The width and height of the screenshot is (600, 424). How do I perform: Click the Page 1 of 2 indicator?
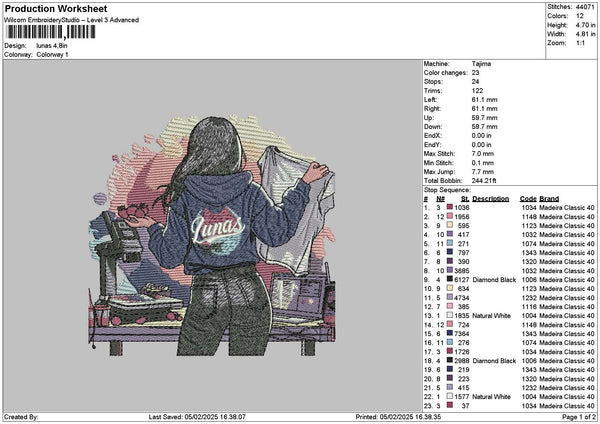tap(579, 417)
